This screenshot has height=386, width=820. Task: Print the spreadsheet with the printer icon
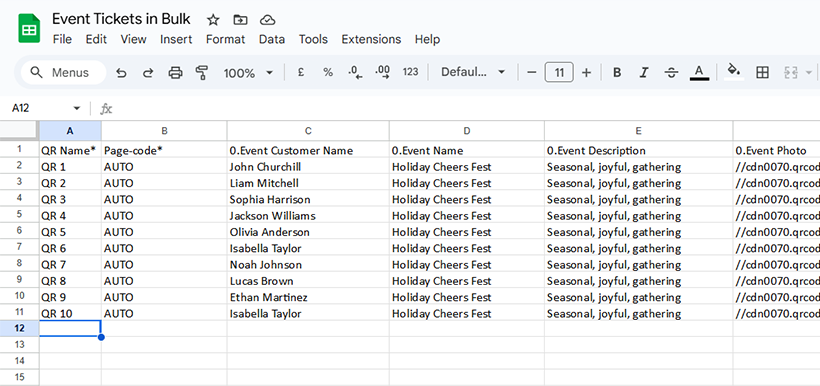click(x=175, y=73)
